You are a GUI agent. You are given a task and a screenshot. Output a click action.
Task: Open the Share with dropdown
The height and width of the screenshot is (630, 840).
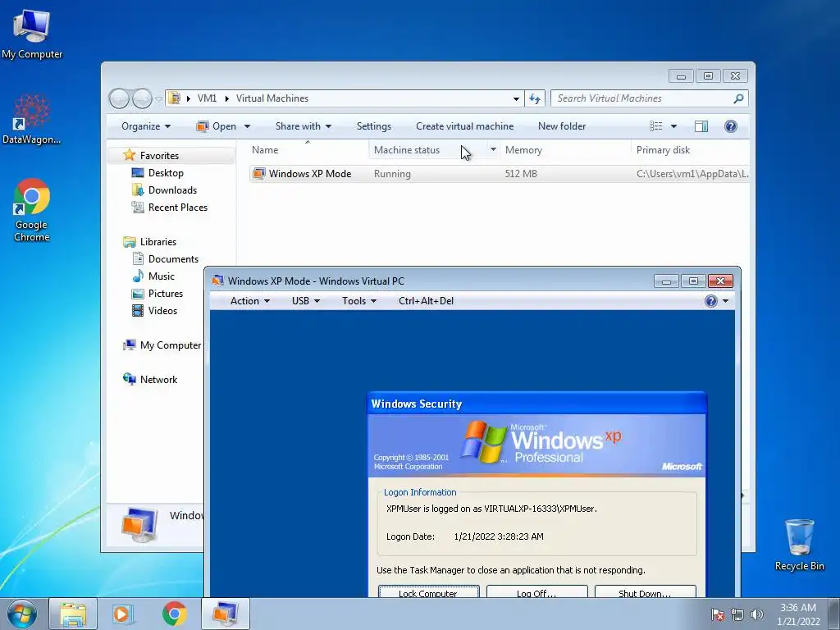point(304,126)
